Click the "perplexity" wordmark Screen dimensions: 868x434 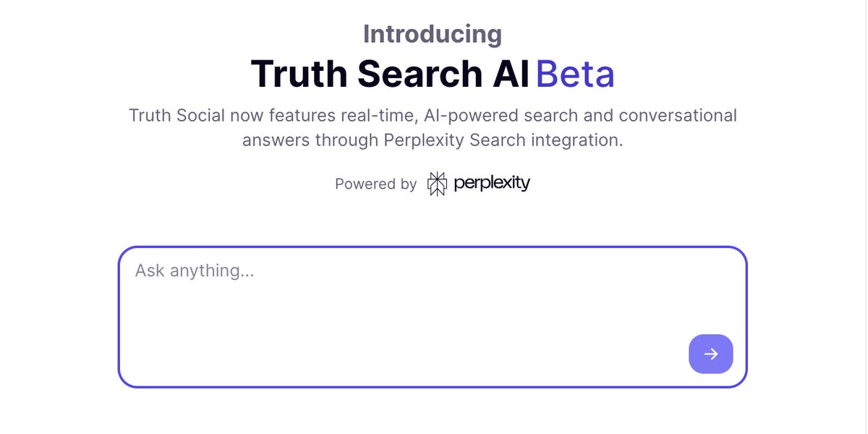(492, 183)
